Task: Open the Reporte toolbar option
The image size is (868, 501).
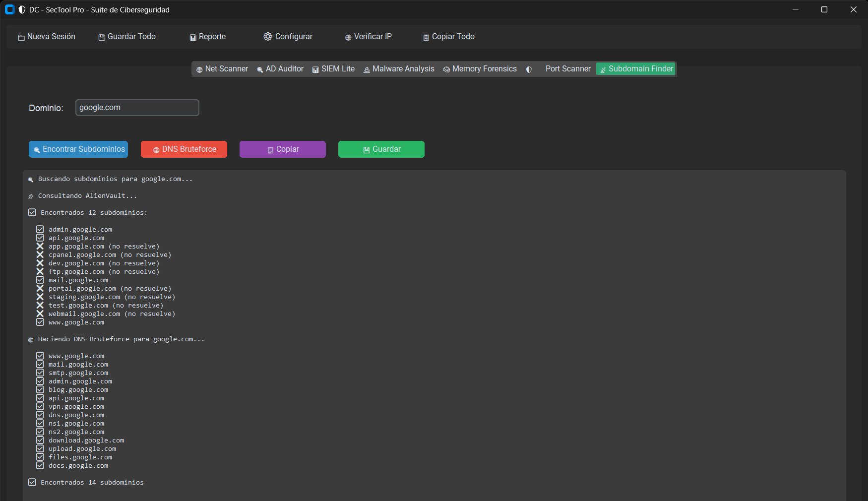Action: point(207,37)
